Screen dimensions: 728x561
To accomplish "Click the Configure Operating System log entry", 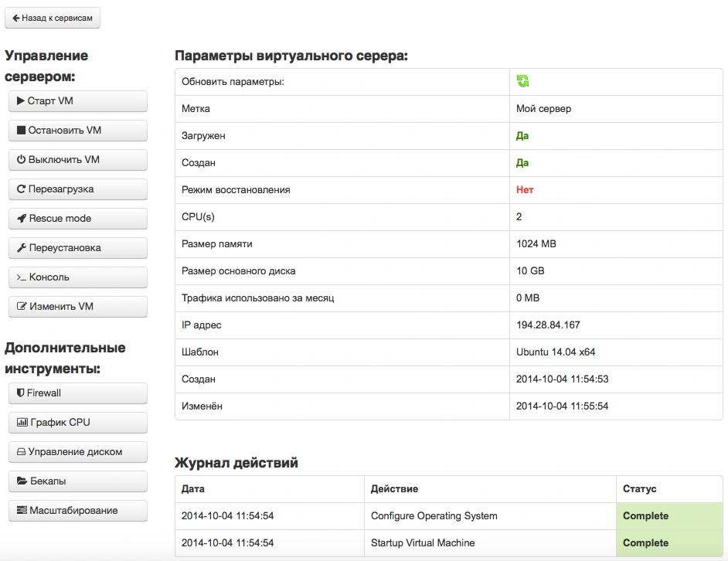I will click(x=434, y=516).
